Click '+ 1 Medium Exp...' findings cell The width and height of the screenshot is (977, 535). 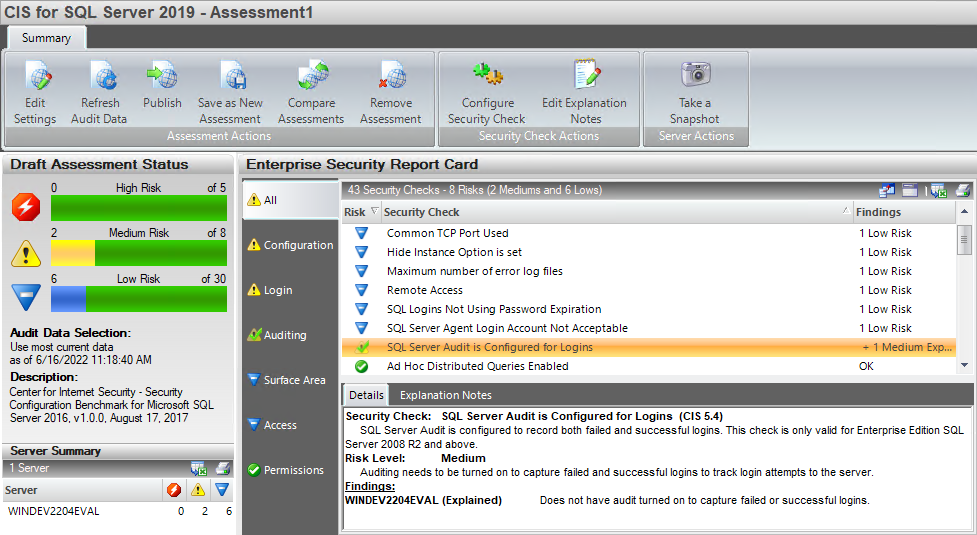click(x=907, y=347)
